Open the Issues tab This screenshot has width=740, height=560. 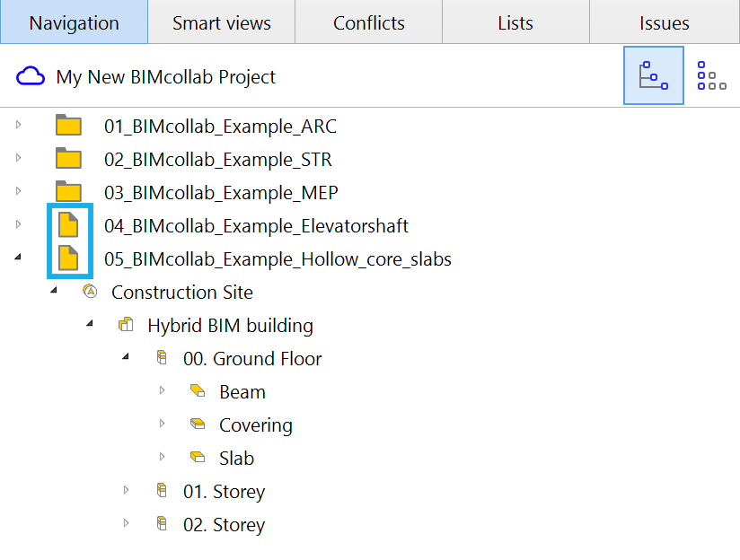665,22
